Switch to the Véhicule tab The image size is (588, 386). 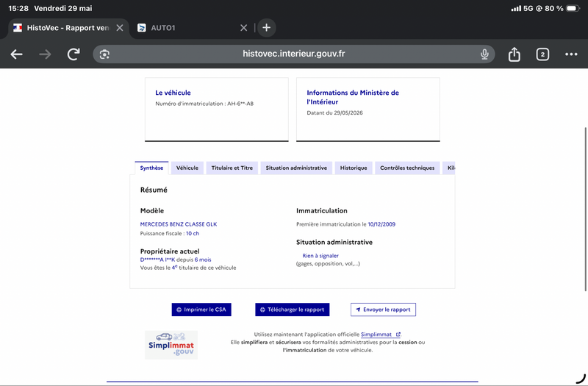pos(187,168)
